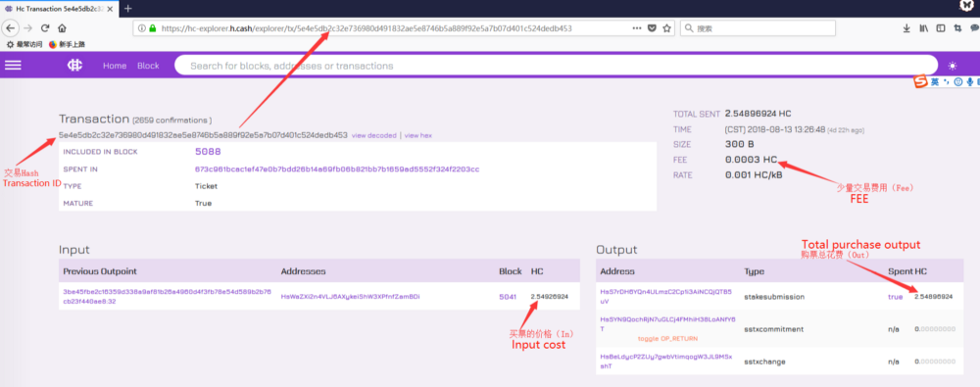Click the input HC amount 2.54926924
This screenshot has height=387, width=980.
pos(550,296)
